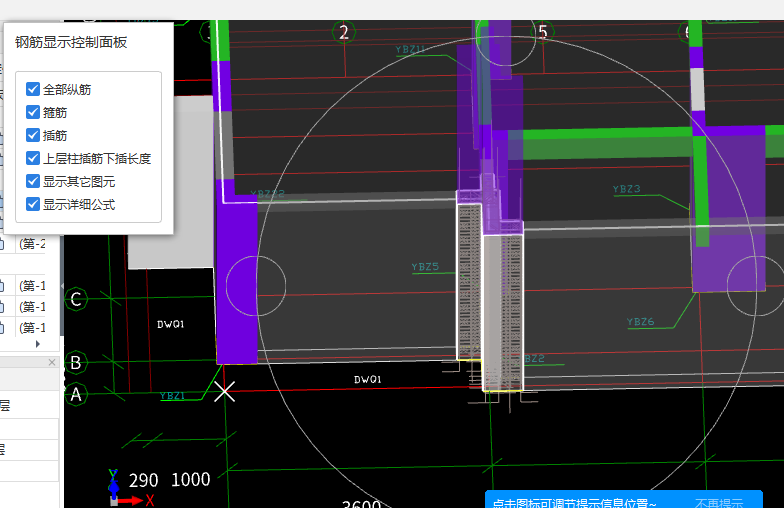Toggle the 箍筋 checkbox
Image resolution: width=784 pixels, height=508 pixels.
33,113
